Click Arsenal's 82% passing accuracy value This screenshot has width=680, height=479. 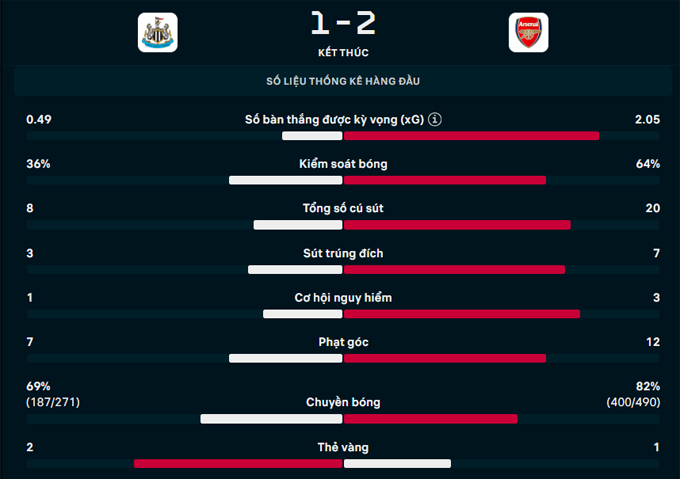(647, 386)
